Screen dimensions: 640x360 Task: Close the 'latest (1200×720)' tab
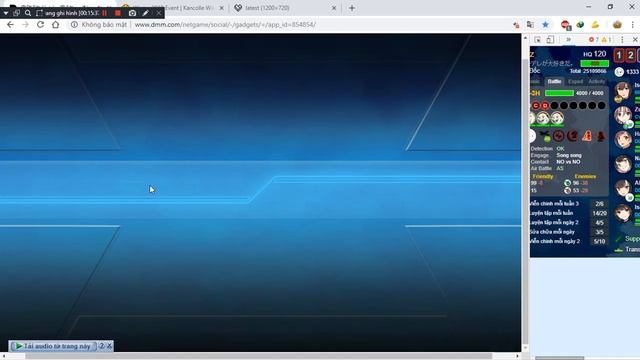[333, 8]
